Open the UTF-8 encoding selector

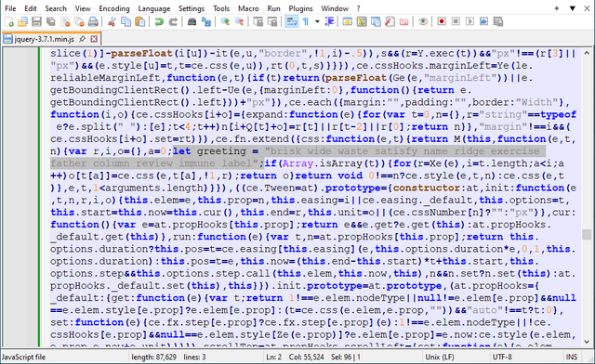(x=502, y=357)
